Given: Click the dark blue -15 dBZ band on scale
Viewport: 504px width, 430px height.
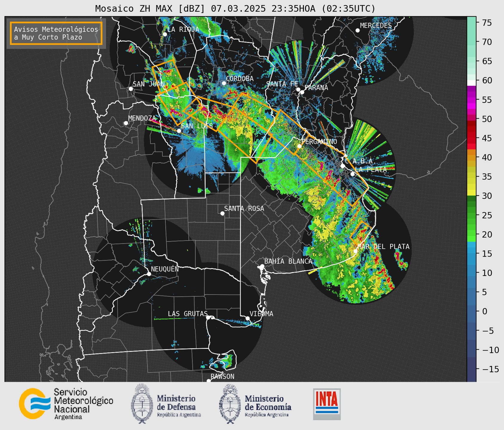Looking at the screenshot, I should [x=471, y=369].
